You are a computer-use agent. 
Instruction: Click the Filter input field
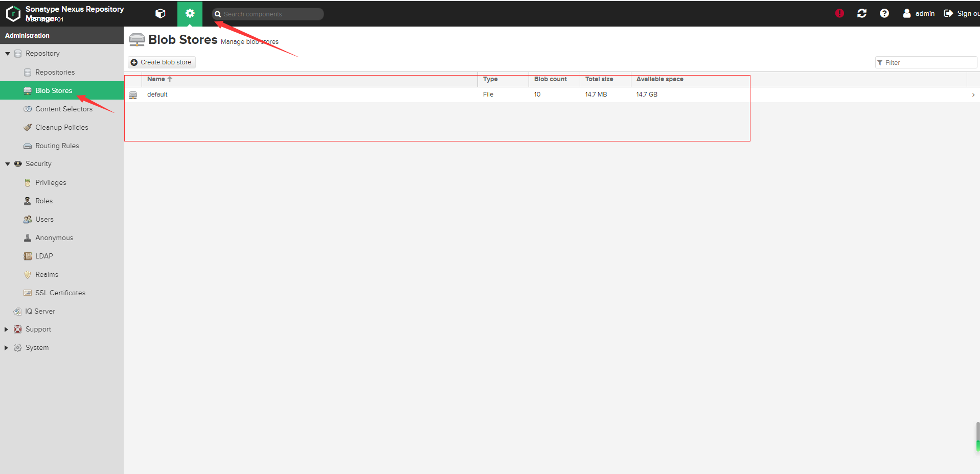[x=926, y=63]
